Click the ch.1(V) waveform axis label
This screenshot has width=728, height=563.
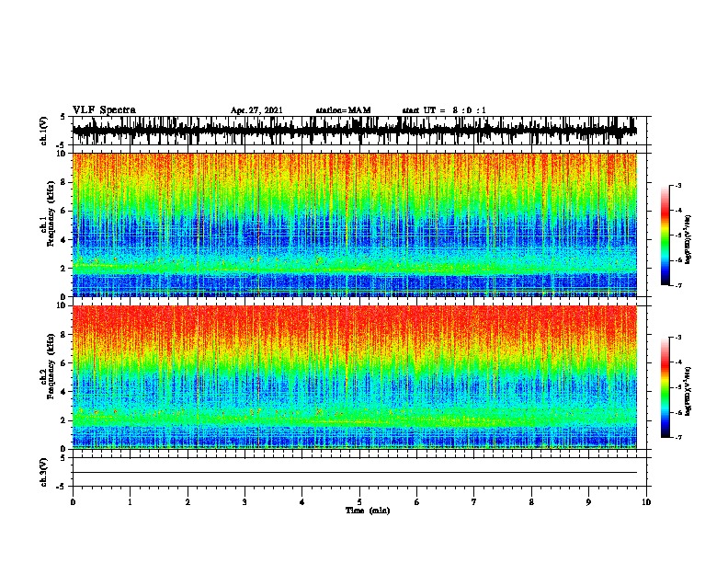point(44,131)
